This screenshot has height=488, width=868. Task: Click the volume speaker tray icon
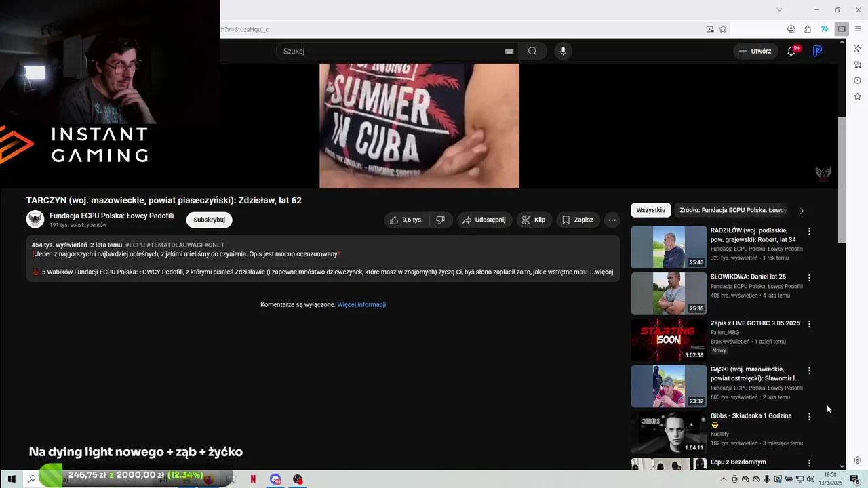(x=810, y=479)
